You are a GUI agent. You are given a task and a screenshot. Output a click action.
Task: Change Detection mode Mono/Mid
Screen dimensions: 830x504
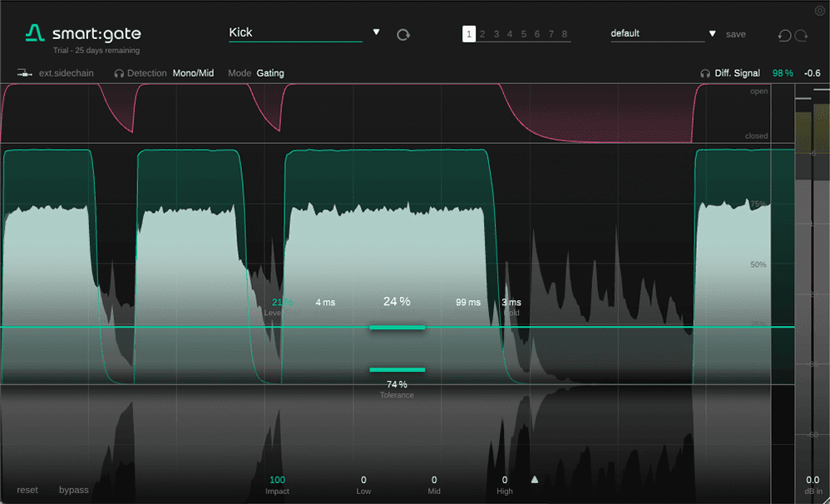pyautogui.click(x=193, y=73)
